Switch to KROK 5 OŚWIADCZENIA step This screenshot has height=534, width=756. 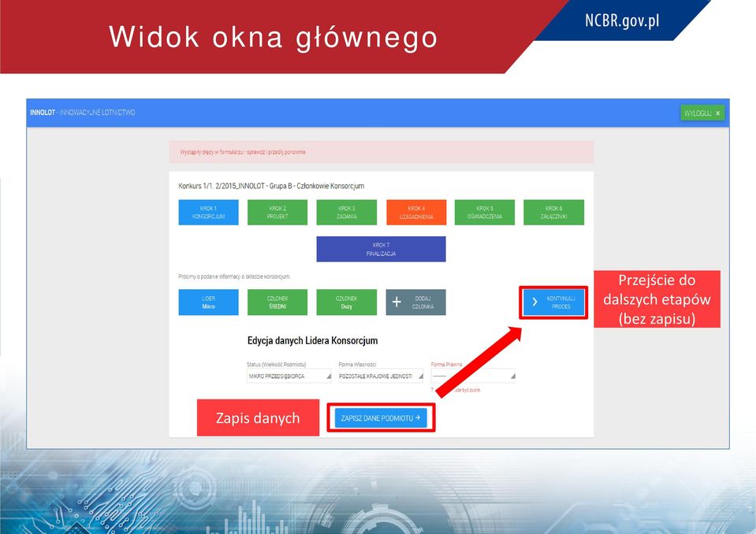[x=485, y=213]
